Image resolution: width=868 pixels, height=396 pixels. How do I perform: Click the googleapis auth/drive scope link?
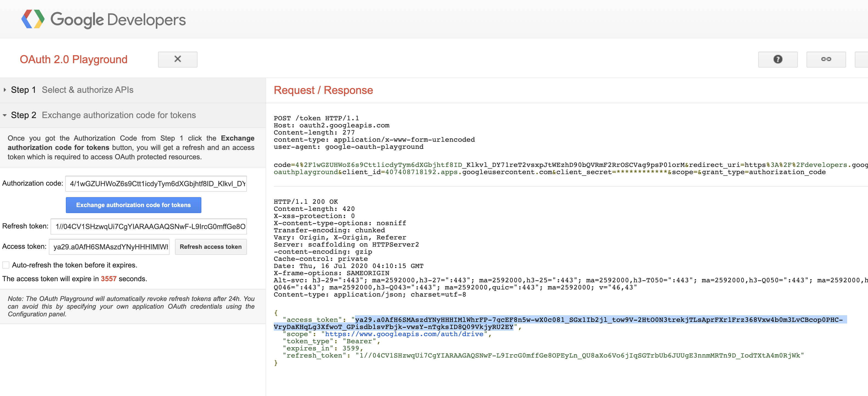point(404,334)
